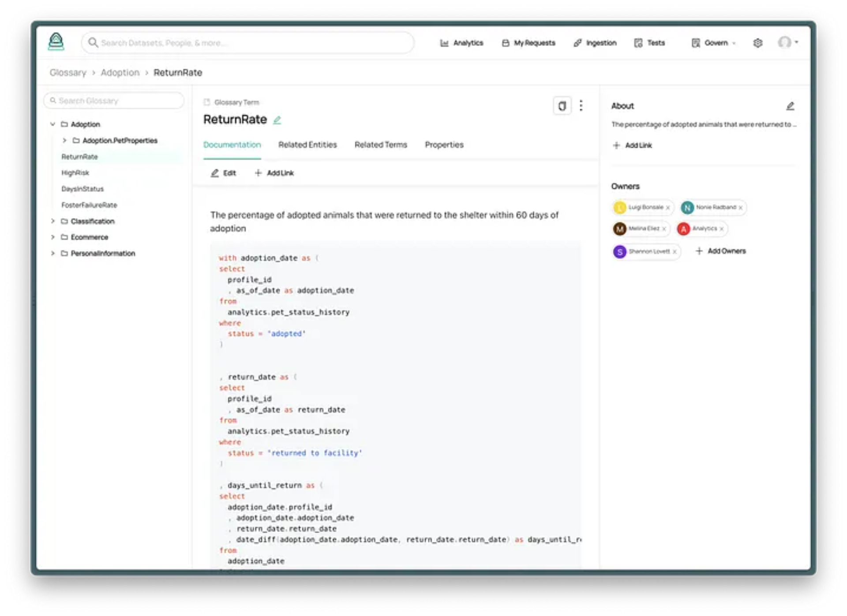
Task: Select the DaysInStatus glossary term
Action: point(82,189)
